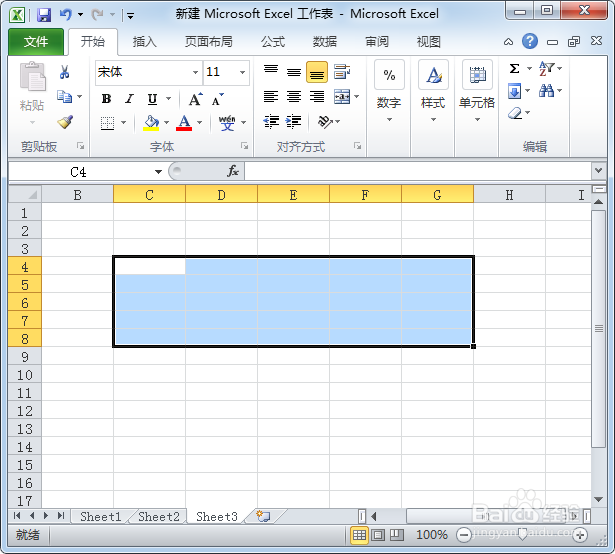Click the Find binoculars icon

[x=546, y=91]
